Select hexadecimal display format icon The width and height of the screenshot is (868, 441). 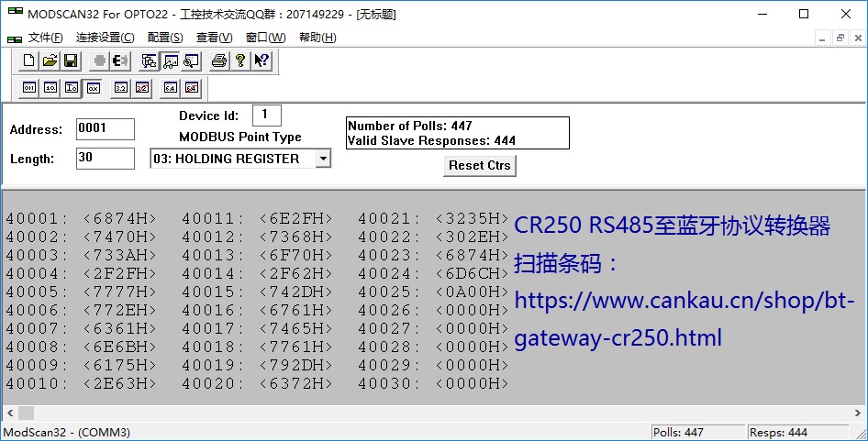point(93,88)
